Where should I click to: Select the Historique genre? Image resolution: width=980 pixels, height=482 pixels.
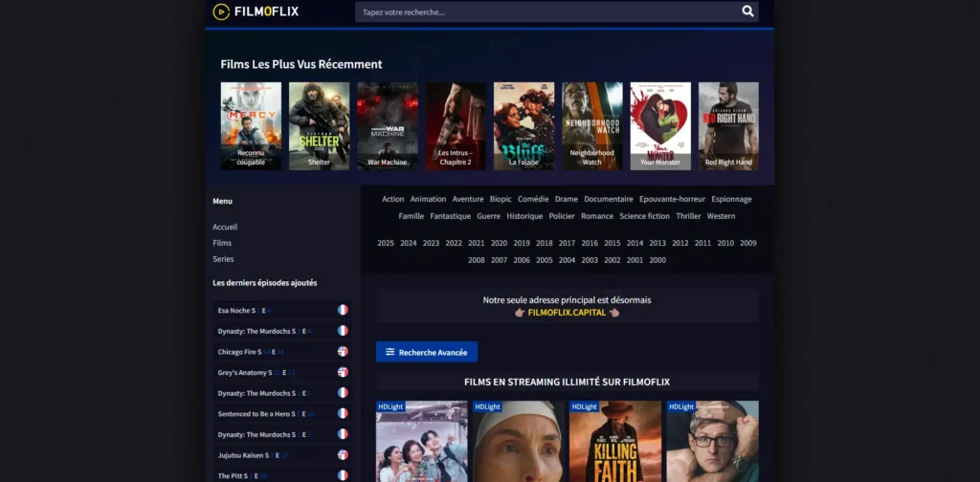point(524,216)
